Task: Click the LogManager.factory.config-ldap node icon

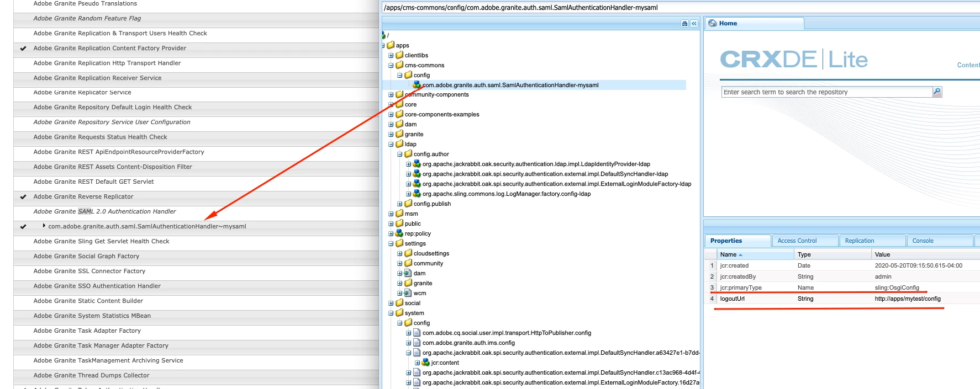Action: coord(417,194)
